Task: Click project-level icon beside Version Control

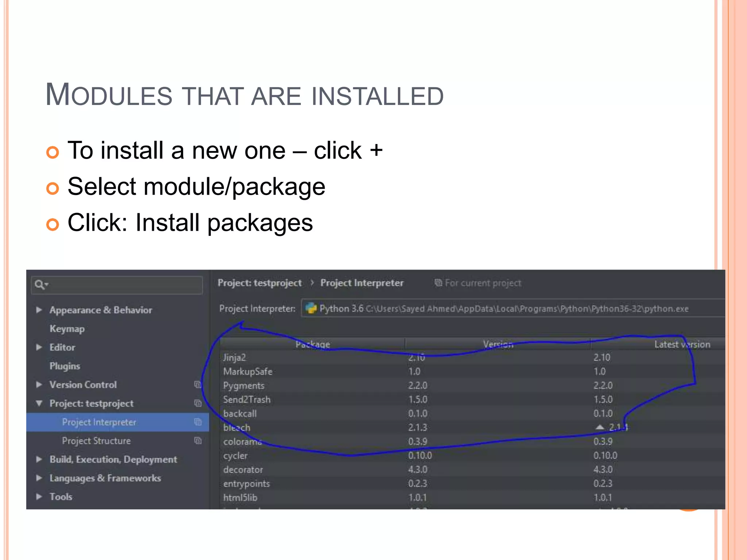Action: pos(198,385)
